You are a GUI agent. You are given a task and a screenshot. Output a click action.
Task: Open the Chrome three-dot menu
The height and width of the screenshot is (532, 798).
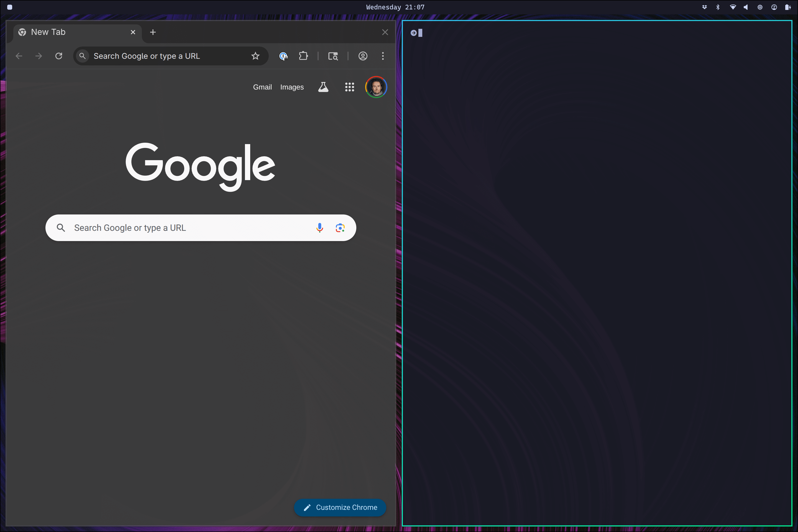(383, 56)
